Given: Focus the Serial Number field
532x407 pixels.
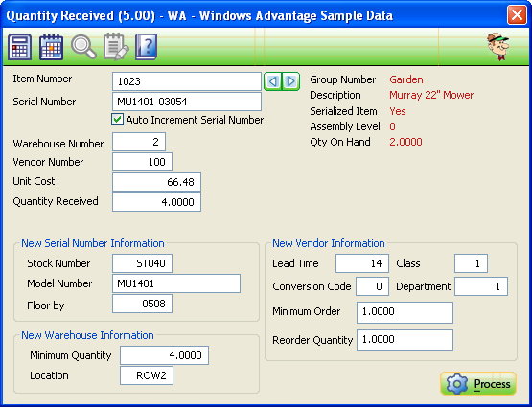Looking at the screenshot, I should (187, 102).
